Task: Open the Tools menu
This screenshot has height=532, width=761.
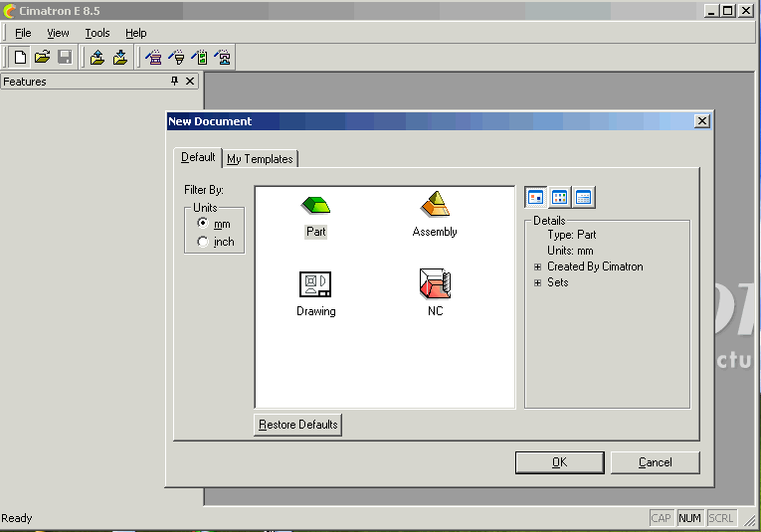Action: [97, 33]
